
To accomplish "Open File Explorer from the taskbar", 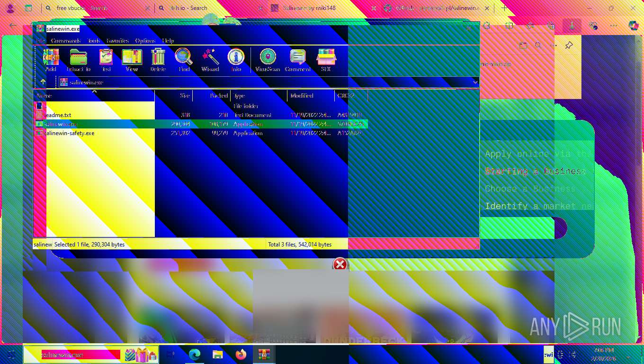I will point(217,354).
